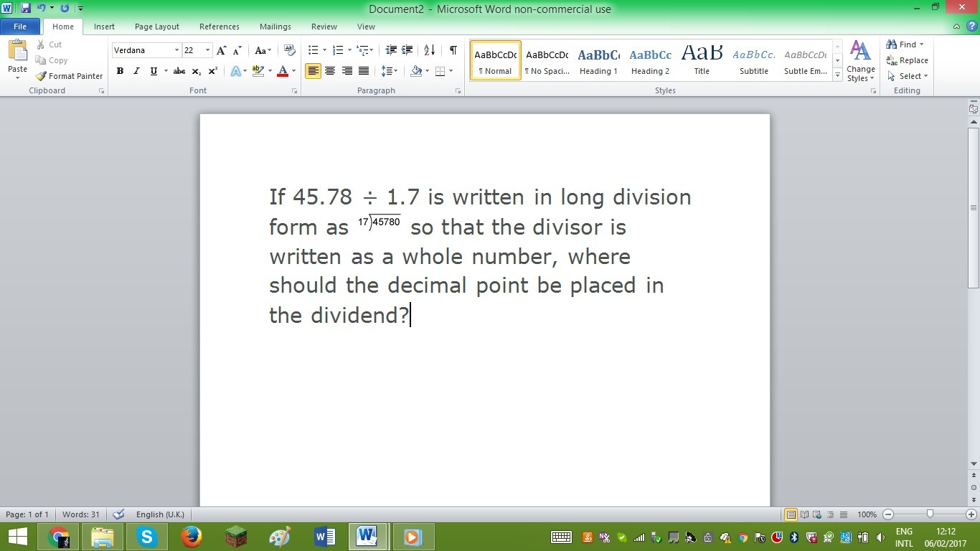The height and width of the screenshot is (551, 980).
Task: Click the Clear Formatting icon
Action: 290,50
